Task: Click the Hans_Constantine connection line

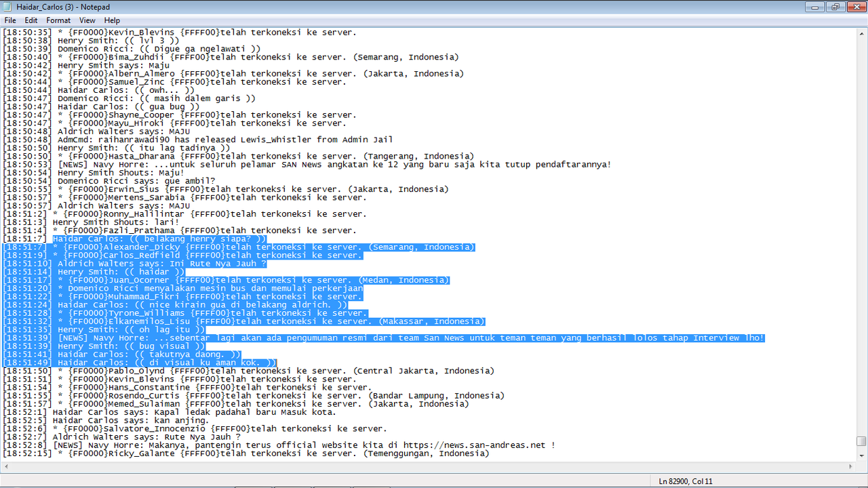Action: 187,388
